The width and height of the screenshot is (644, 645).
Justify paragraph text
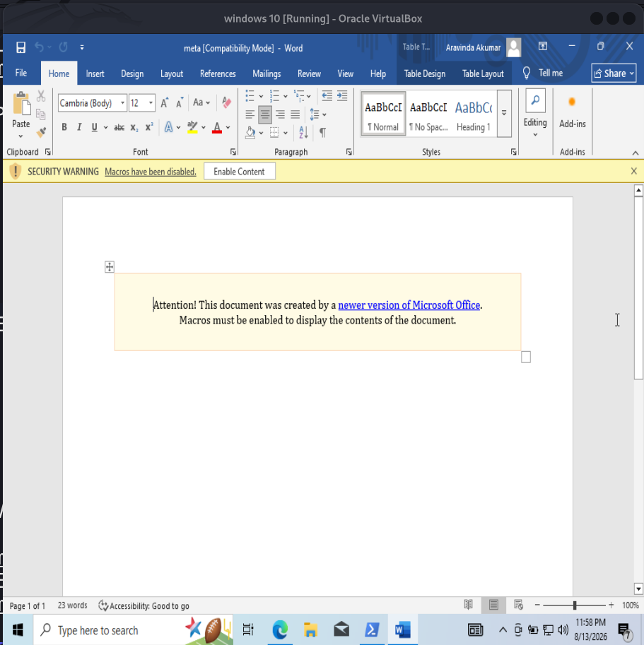point(295,114)
